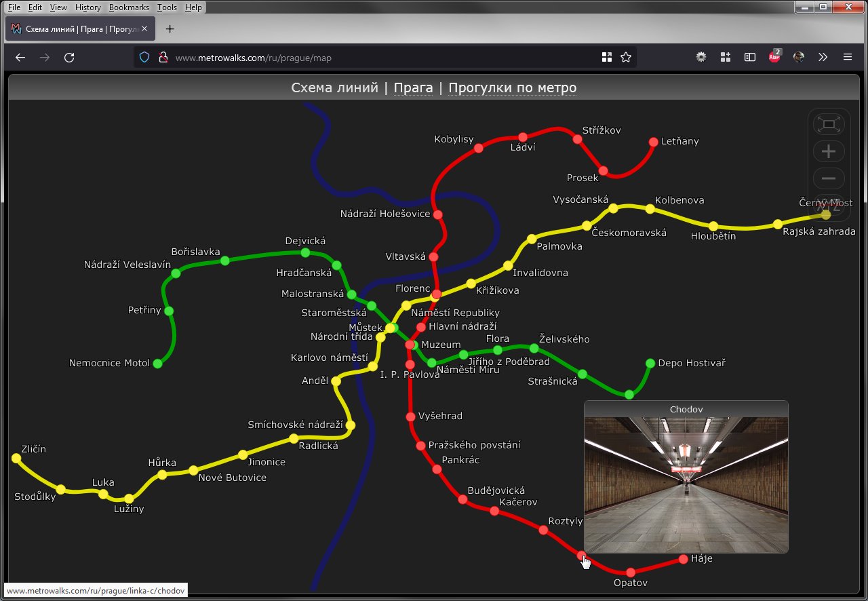Image resolution: width=868 pixels, height=601 pixels.
Task: Zoom out with the map minus button
Action: [828, 178]
